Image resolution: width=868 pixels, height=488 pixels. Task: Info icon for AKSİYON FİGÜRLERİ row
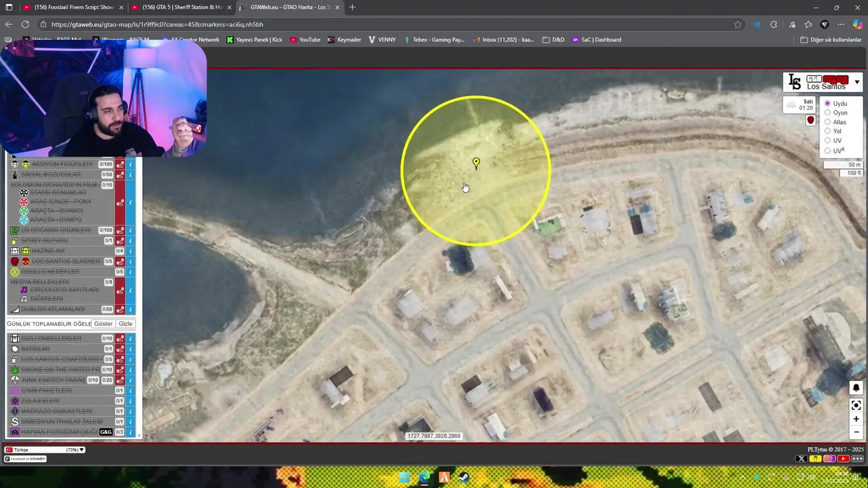[131, 164]
